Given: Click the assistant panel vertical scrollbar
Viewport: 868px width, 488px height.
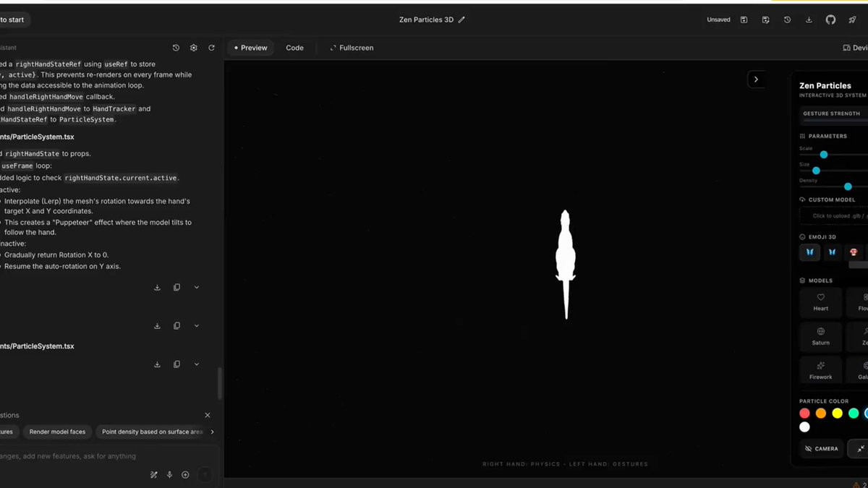Looking at the screenshot, I should tap(220, 383).
